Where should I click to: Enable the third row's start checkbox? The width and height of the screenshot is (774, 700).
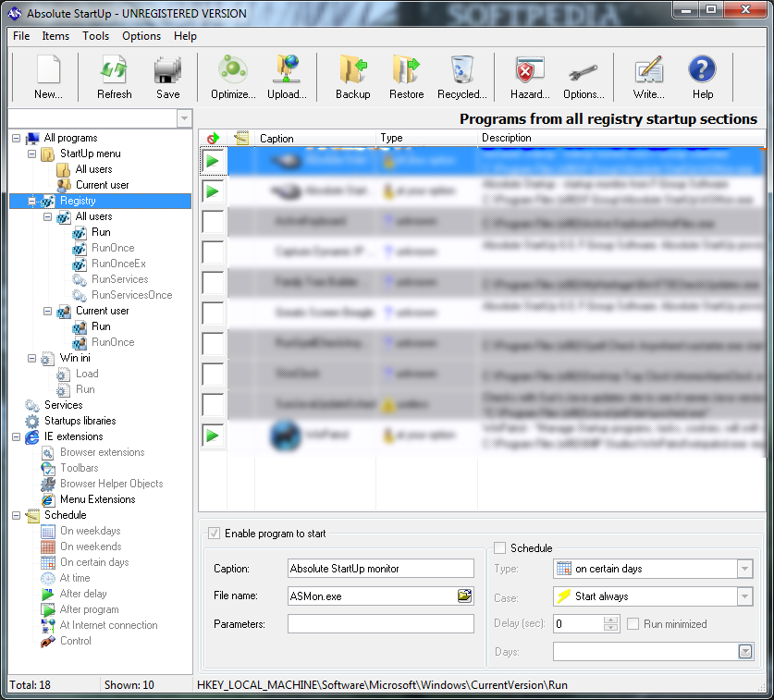(214, 222)
